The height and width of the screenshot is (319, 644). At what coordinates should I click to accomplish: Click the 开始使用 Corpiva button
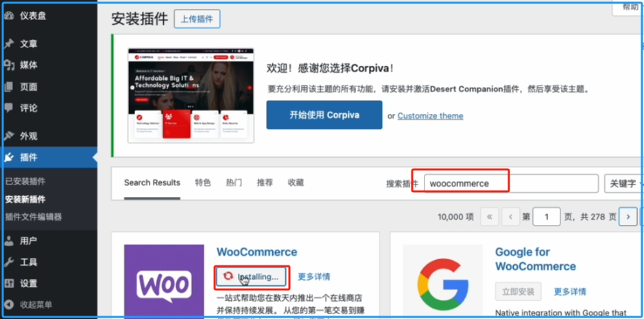[x=324, y=115]
